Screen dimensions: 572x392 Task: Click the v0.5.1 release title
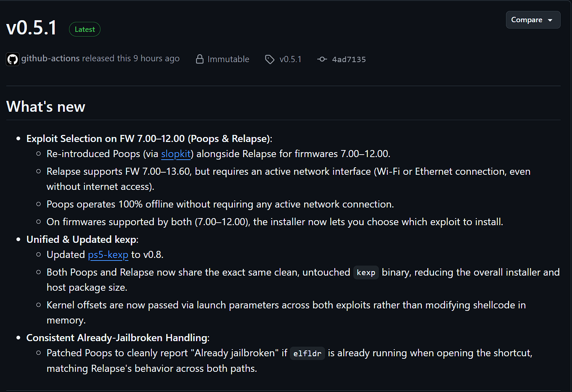point(32,28)
